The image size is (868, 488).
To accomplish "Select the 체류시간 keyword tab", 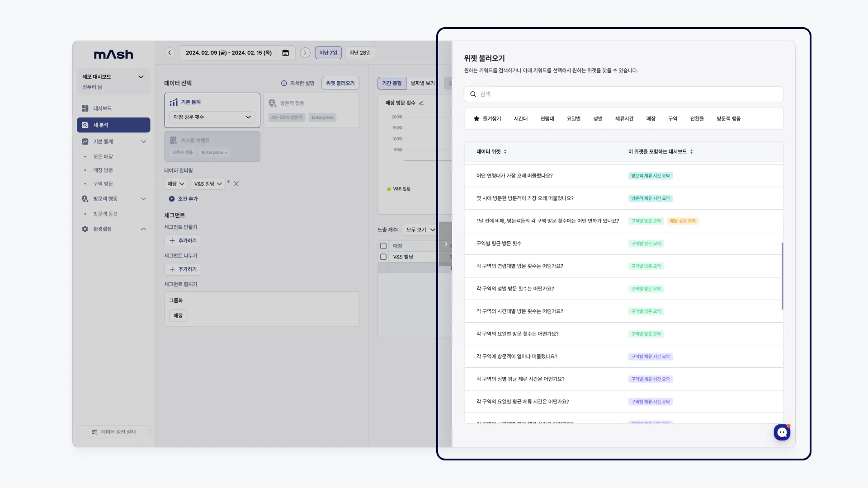I will point(624,119).
